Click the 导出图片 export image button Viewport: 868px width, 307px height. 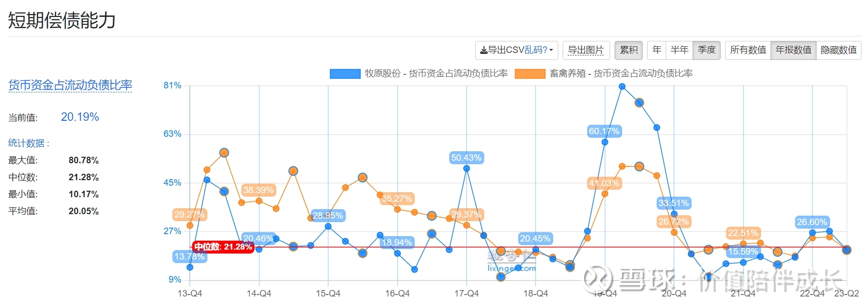tap(586, 50)
